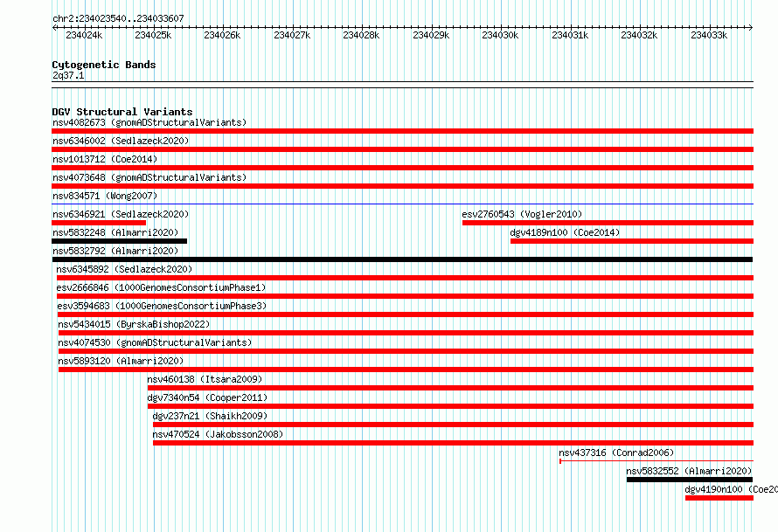Click the 234032k ruler tick label
The image size is (778, 532).
click(639, 35)
